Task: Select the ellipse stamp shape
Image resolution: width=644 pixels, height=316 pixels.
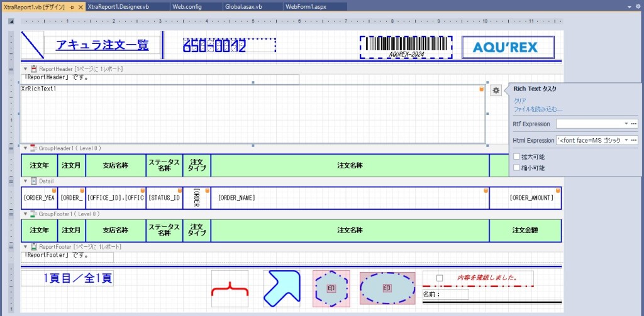Action: click(387, 288)
